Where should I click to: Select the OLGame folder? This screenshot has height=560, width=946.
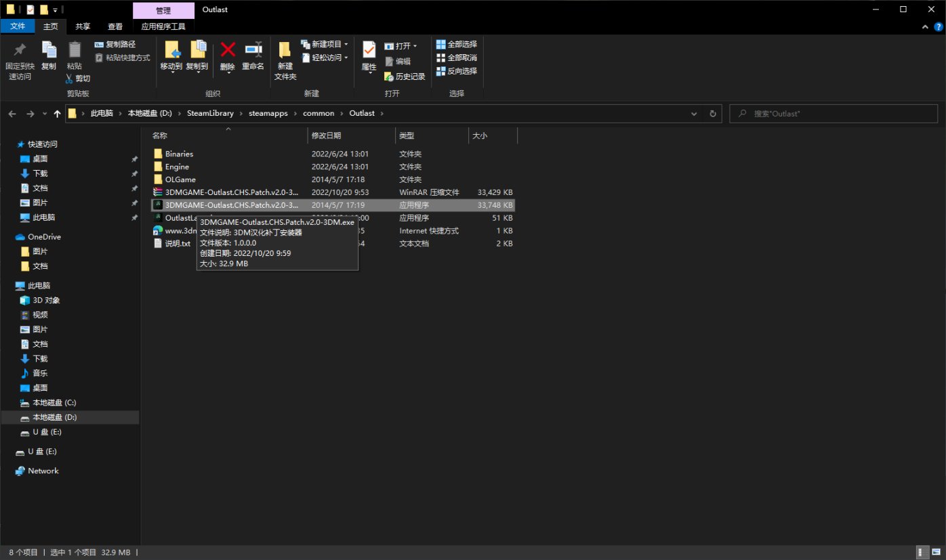click(x=333, y=179)
